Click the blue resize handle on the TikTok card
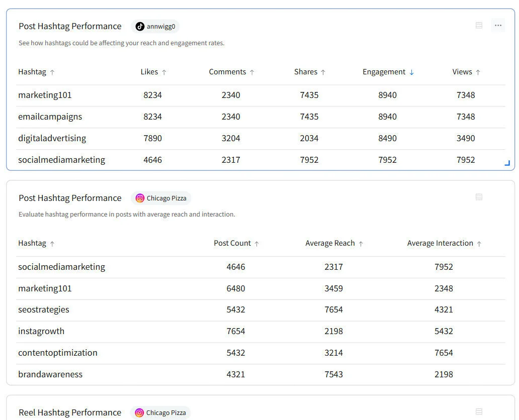The image size is (519, 420). pos(507,162)
